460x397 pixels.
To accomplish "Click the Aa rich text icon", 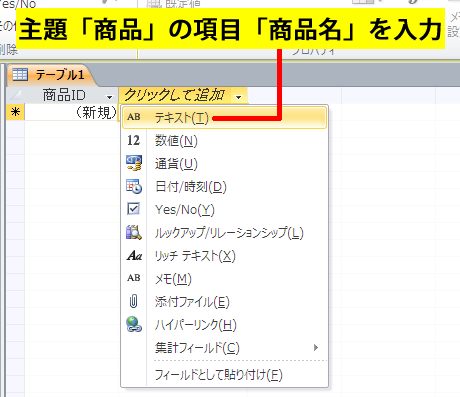I will point(134,256).
